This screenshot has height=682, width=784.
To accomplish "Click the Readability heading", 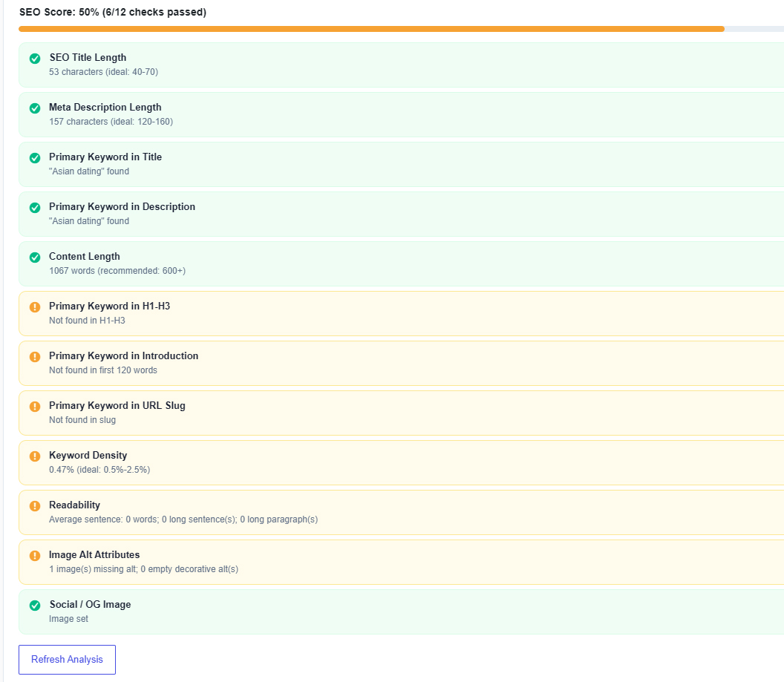I will 74,505.
